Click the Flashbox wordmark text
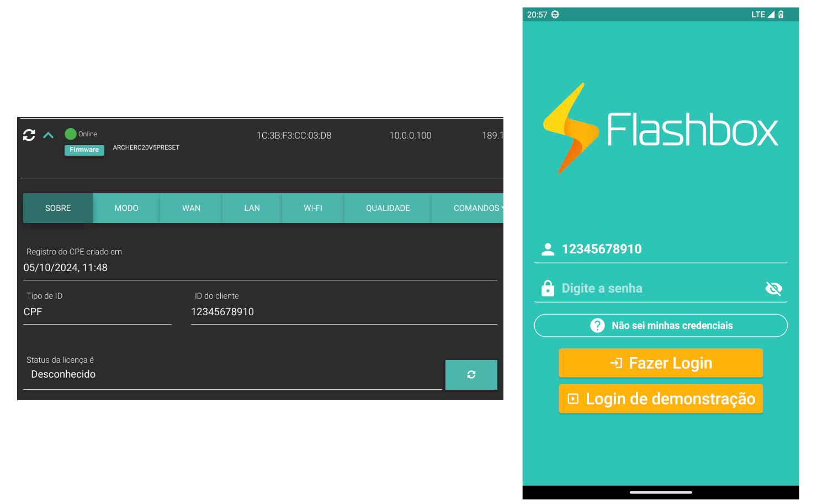 (693, 130)
